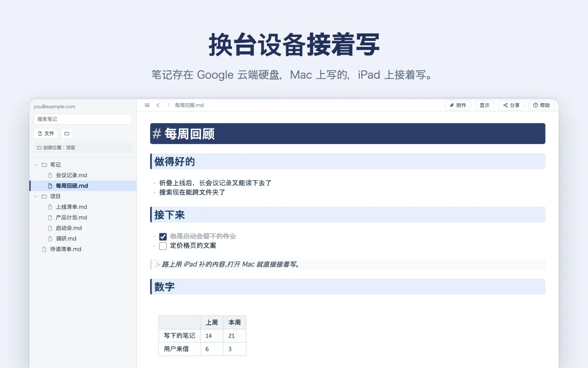Click the 写下的笔记 table row label
The width and height of the screenshot is (588, 368).
tap(180, 336)
